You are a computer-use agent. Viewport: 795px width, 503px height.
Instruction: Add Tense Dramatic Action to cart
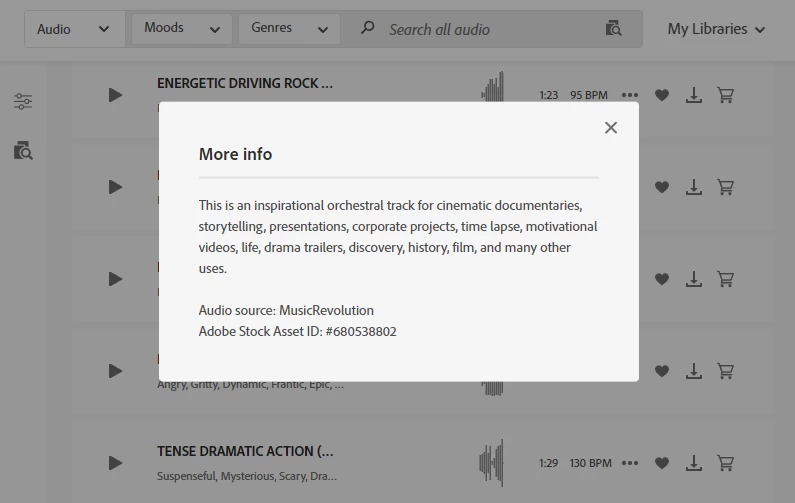726,463
